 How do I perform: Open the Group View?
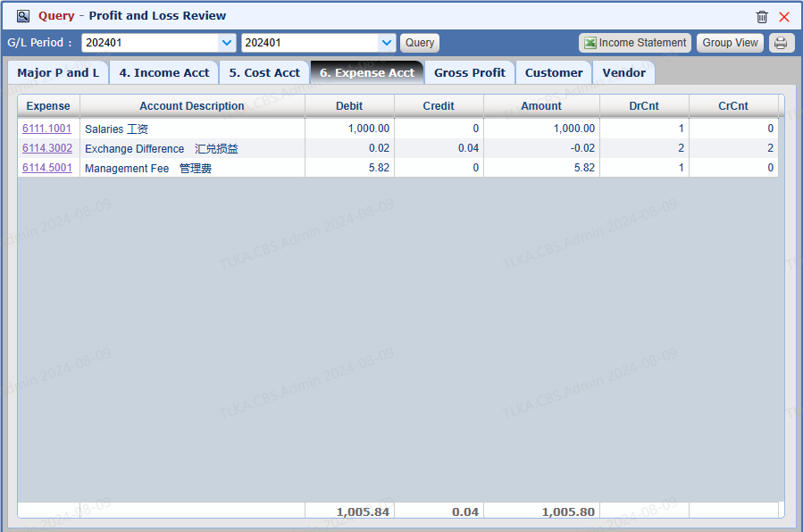730,43
